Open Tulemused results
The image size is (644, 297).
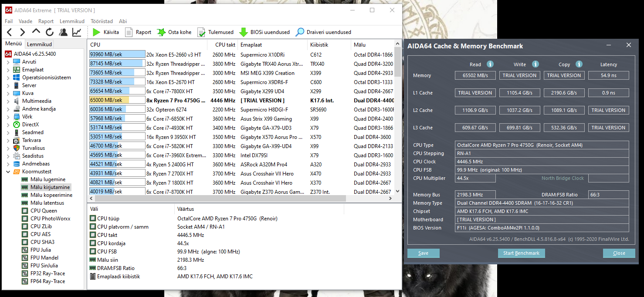[215, 32]
